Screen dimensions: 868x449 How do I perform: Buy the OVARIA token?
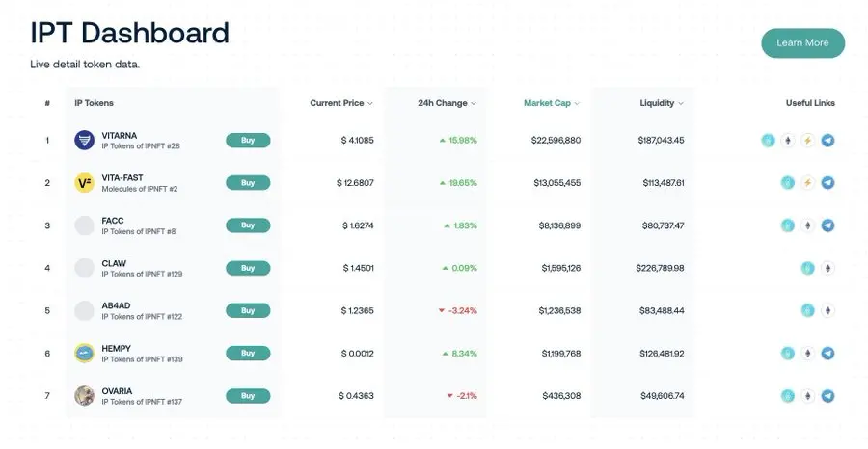click(x=248, y=396)
